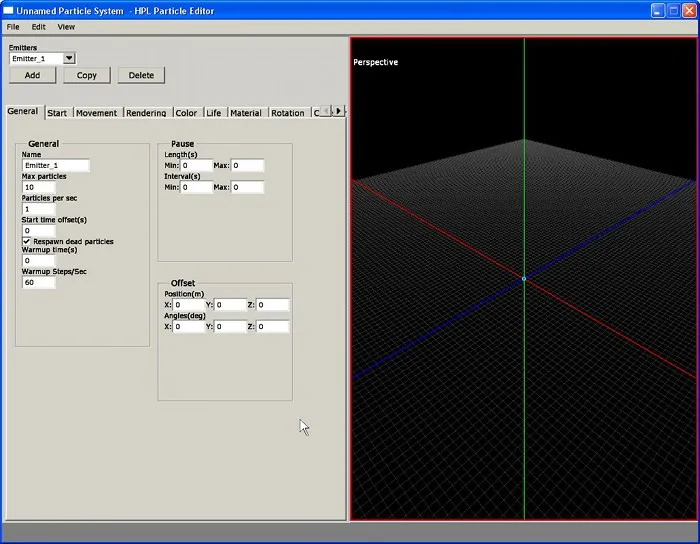Select the Offset Position Z field
The image size is (700, 544).
tap(273, 305)
